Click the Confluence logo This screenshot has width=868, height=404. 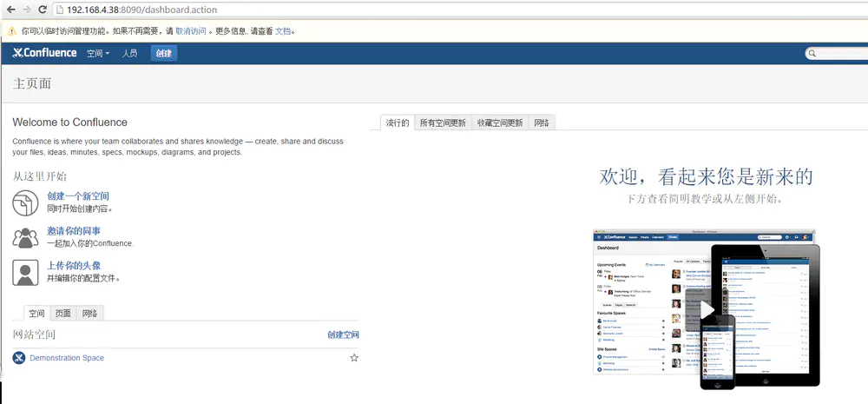tap(44, 53)
